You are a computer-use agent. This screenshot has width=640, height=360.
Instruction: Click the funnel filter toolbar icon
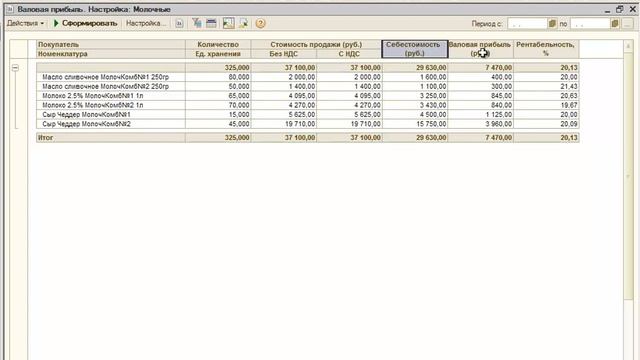point(197,23)
